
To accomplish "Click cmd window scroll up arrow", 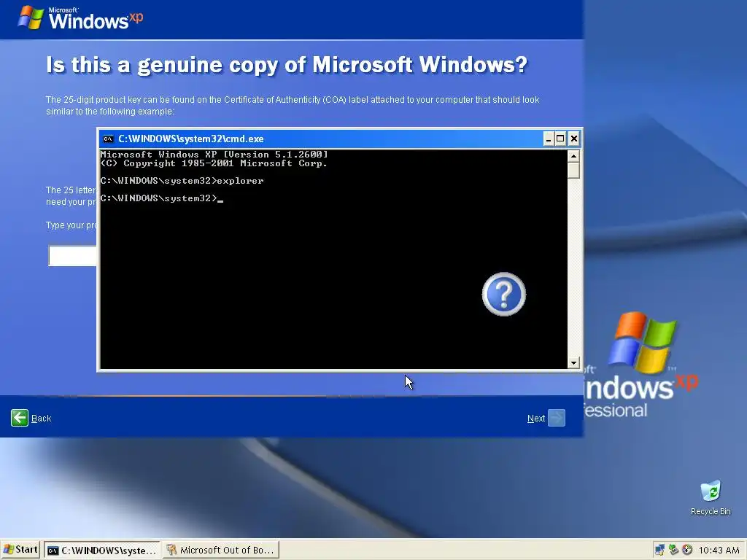I will (x=573, y=156).
